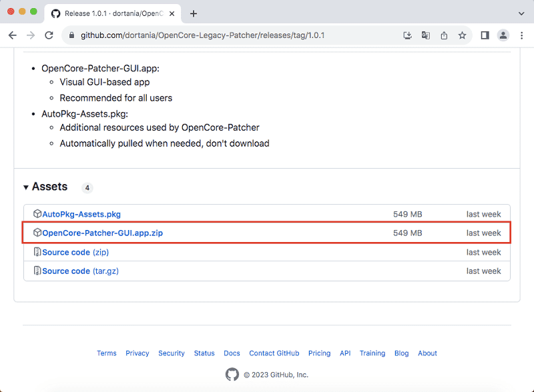
Task: Click 'Additional resources used by OpenCore-Patcher' text
Action: point(160,127)
